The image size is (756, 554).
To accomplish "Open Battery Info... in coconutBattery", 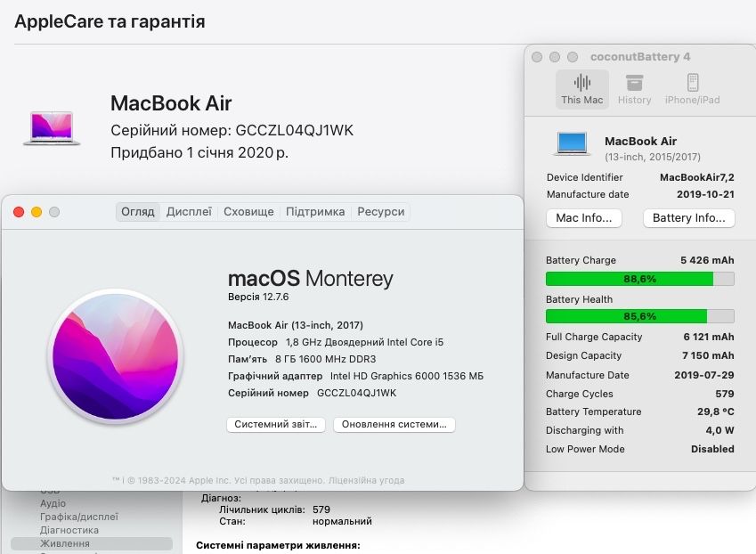I will point(688,218).
